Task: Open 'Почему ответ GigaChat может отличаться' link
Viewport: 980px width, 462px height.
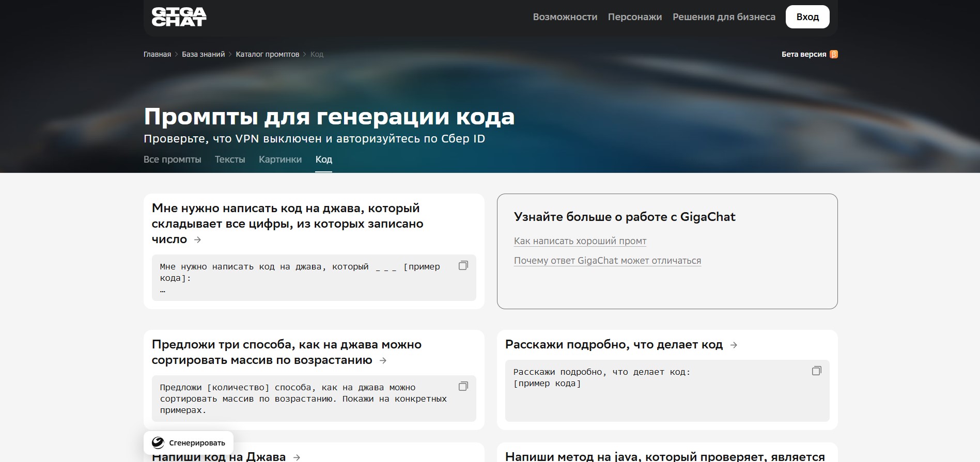Action: [x=608, y=261]
